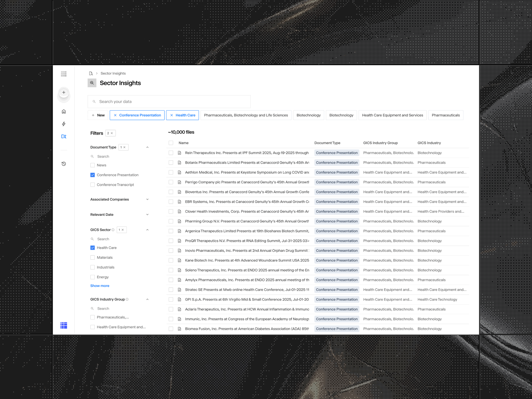Click Show more under GICS Sector
The image size is (532, 399).
pyautogui.click(x=100, y=286)
